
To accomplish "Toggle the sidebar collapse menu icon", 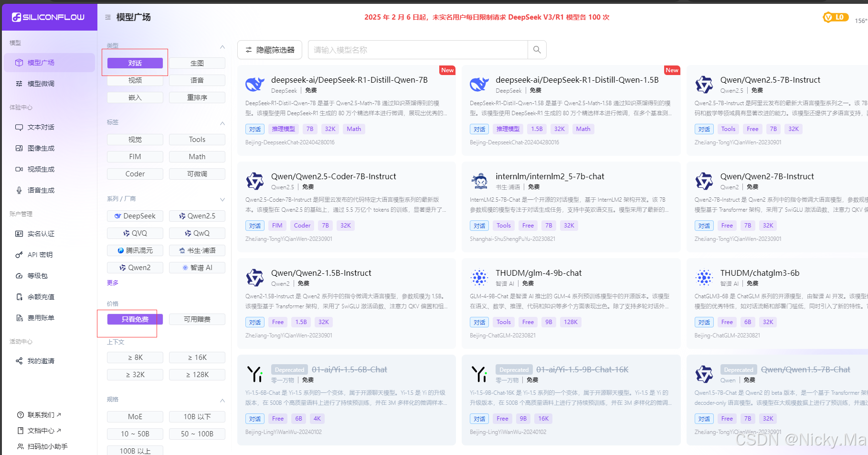I will 108,17.
